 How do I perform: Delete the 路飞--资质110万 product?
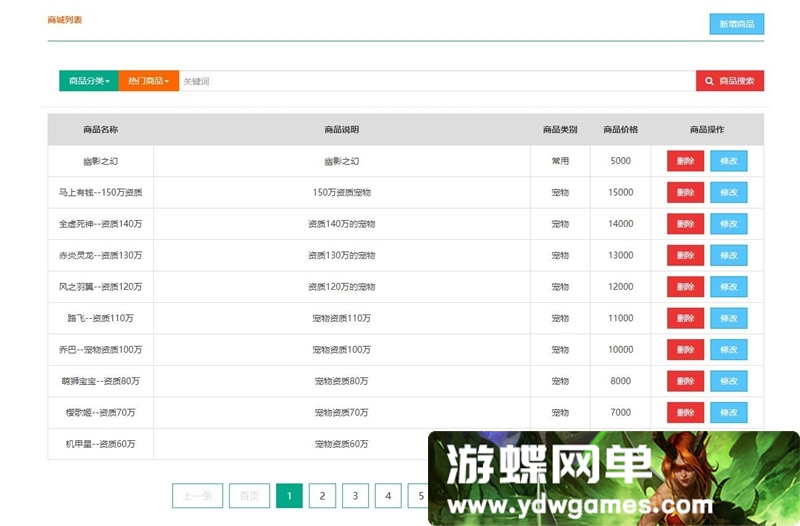685,318
